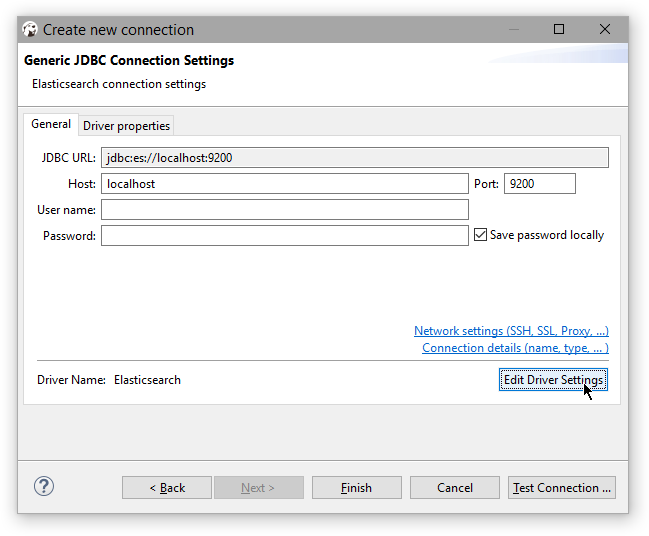Close the Create new connection dialog

[605, 30]
